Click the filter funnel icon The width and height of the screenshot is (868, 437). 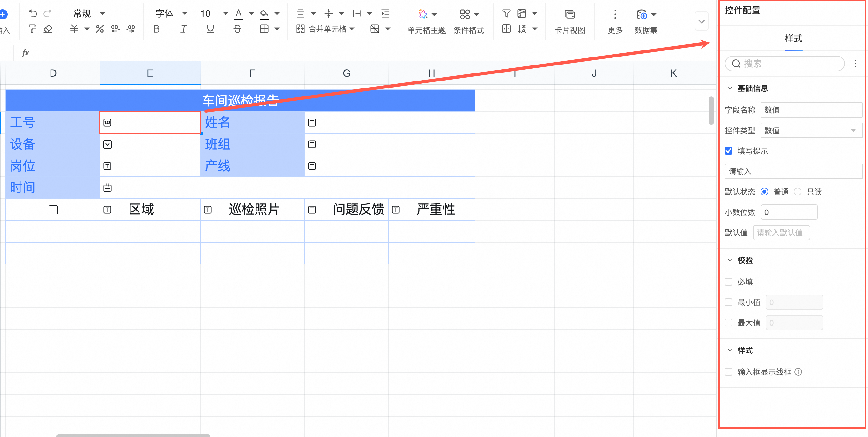[506, 13]
